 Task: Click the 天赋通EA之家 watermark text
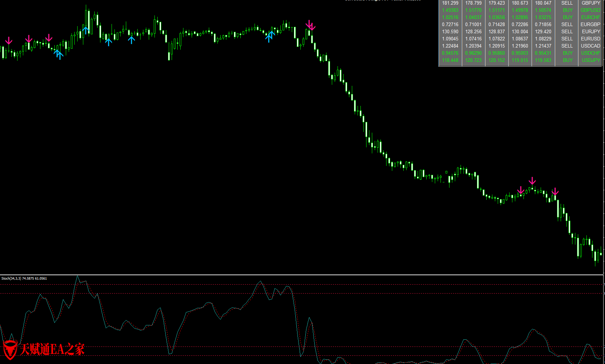click(52, 349)
